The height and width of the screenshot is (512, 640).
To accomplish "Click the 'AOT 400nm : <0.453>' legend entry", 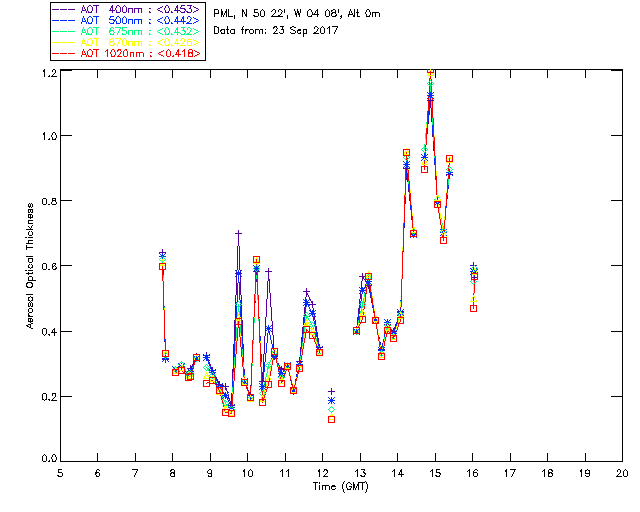I will click(126, 9).
